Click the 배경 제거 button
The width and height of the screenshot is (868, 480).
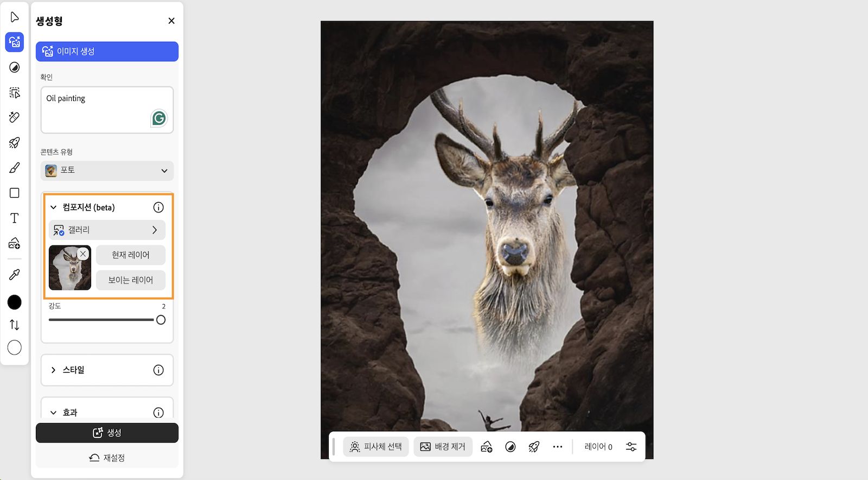click(443, 446)
